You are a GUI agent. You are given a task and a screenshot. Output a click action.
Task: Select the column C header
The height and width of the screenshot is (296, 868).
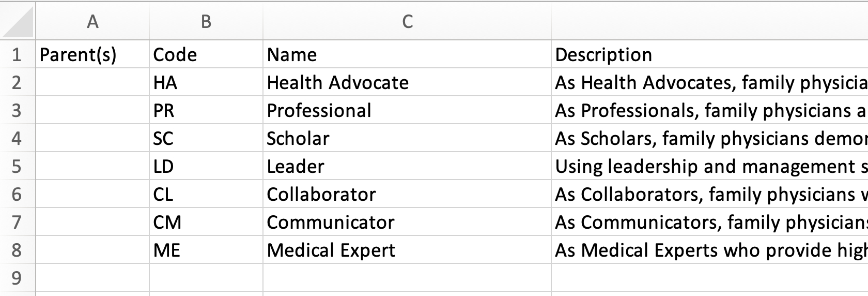click(407, 22)
